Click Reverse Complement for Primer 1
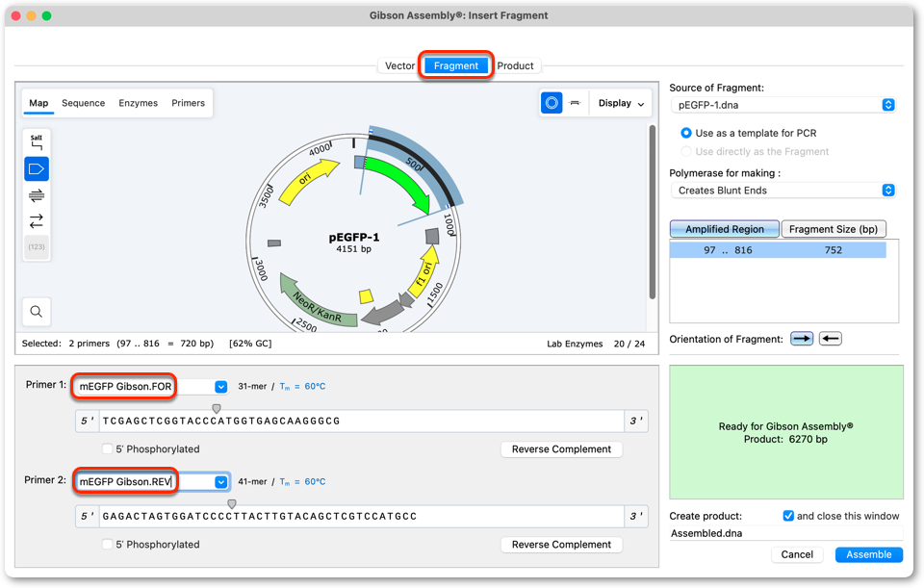924x588 pixels. [561, 449]
